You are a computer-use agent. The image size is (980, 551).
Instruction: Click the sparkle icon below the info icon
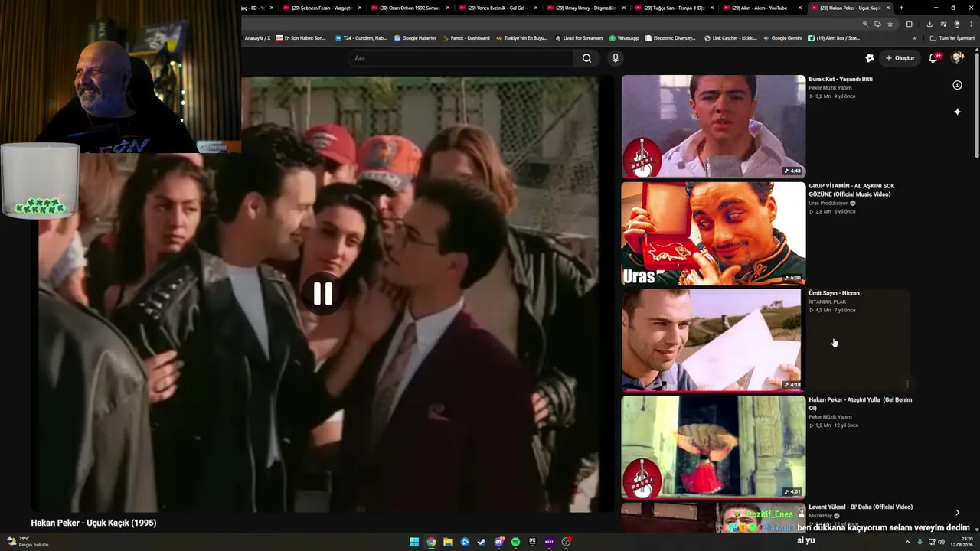click(x=957, y=112)
